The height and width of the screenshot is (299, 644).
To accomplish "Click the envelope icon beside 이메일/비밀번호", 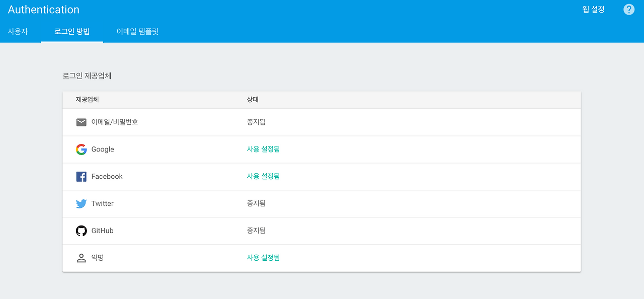I will point(81,122).
